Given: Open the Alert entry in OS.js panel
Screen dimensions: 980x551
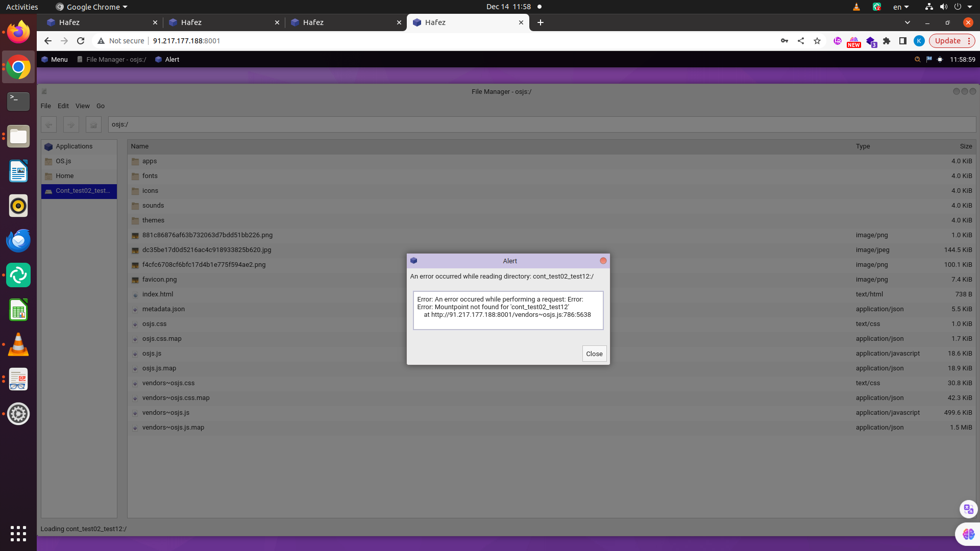Looking at the screenshot, I should (167, 60).
